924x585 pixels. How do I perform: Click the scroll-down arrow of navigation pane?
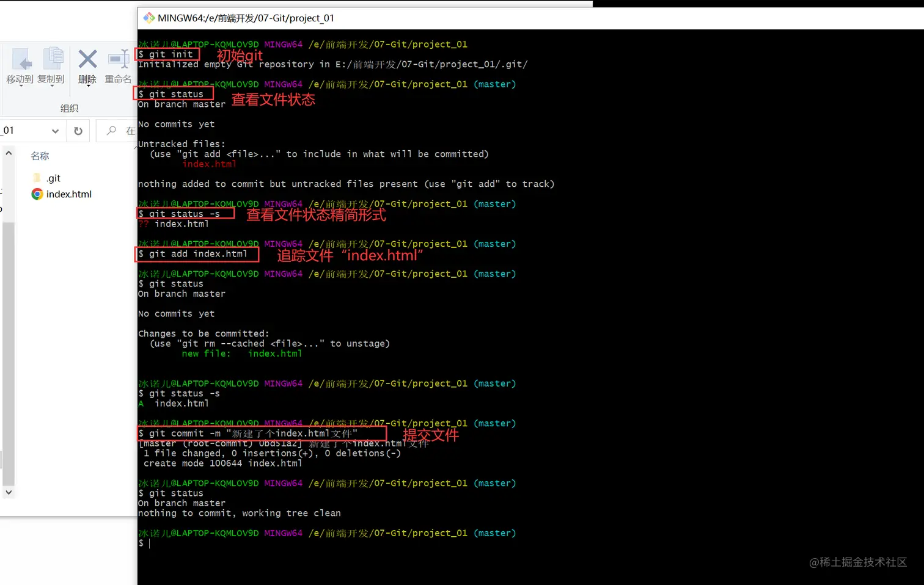pyautogui.click(x=9, y=492)
